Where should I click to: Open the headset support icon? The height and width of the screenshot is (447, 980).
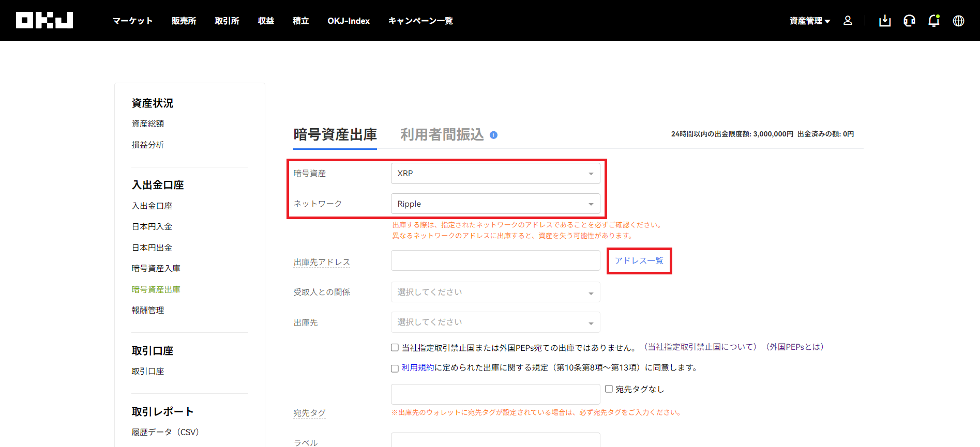pos(909,21)
